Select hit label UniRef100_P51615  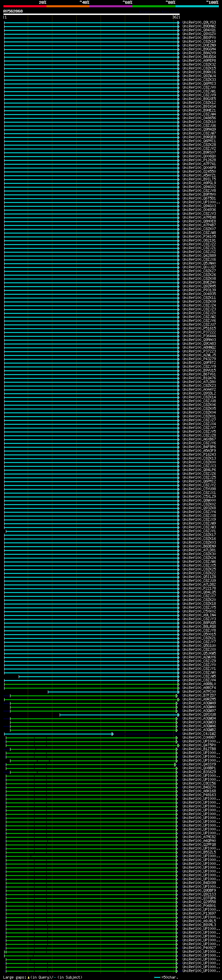(199, 328)
